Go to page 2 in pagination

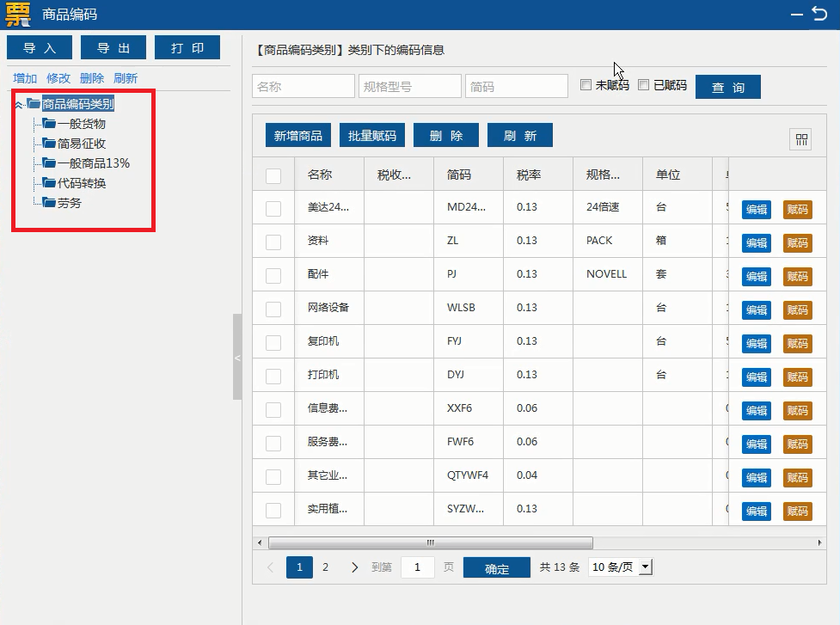(325, 567)
